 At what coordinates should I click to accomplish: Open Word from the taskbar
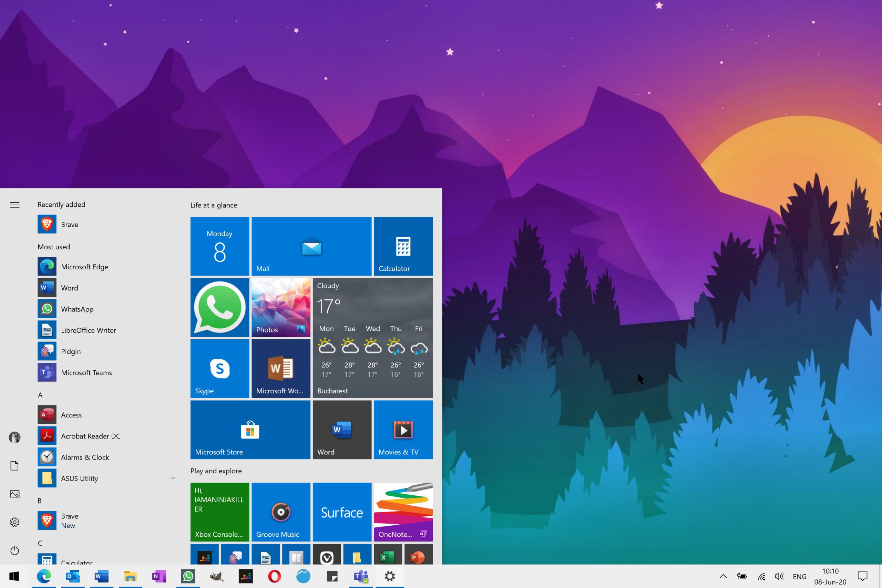pos(102,576)
